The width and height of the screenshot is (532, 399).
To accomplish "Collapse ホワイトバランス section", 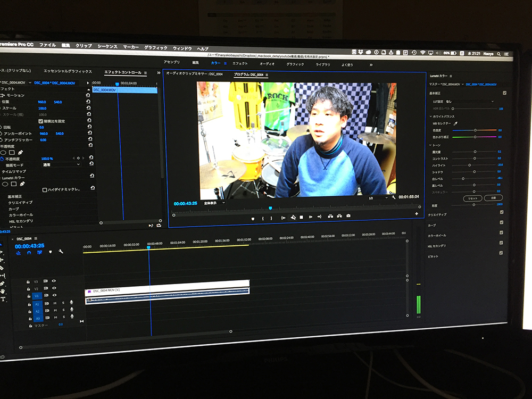I will (x=431, y=117).
